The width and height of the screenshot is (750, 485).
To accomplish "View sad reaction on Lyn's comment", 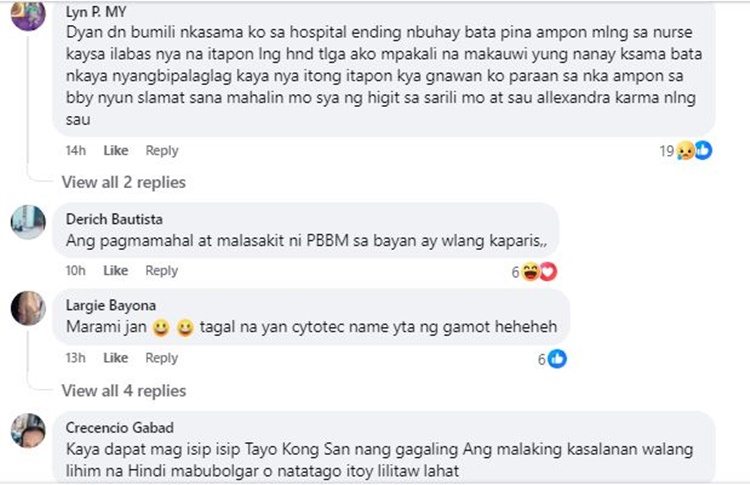I will (685, 151).
